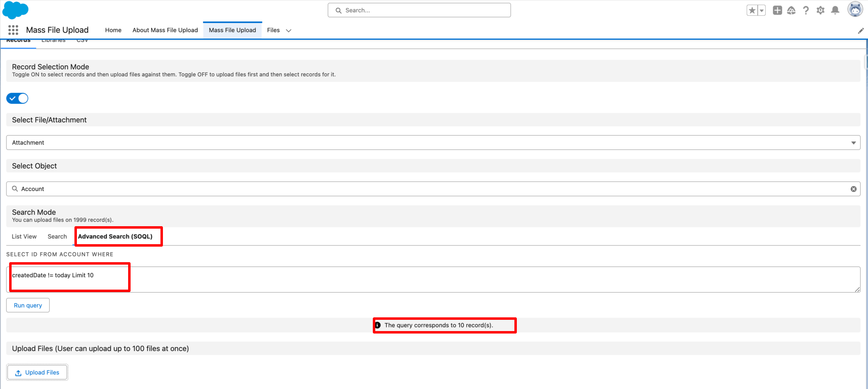This screenshot has height=389, width=868.
Task: Click the Upload Files button
Action: pyautogui.click(x=37, y=372)
